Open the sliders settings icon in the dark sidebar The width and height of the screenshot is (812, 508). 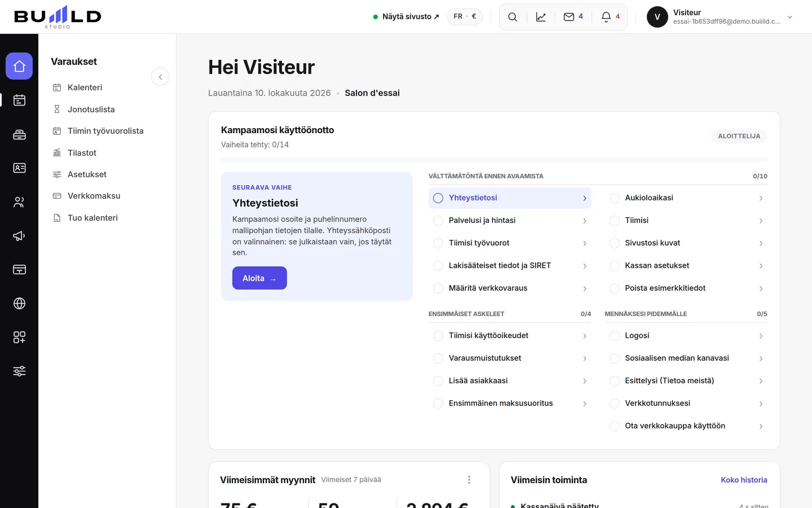[19, 371]
